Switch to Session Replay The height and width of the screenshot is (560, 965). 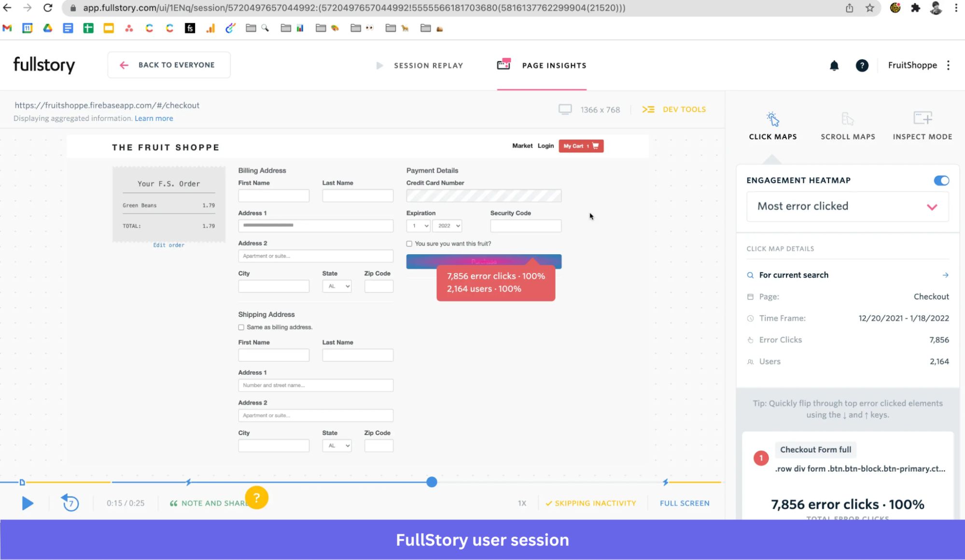click(428, 65)
